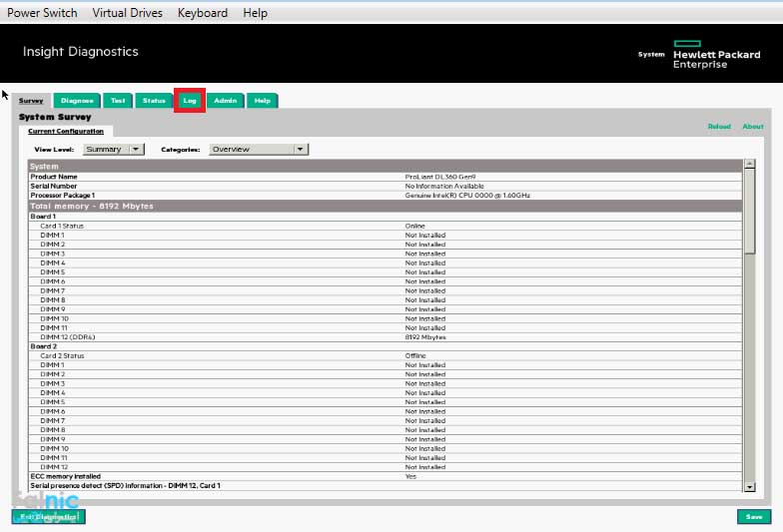Open the Keyboard menu
This screenshot has width=783, height=532.
[202, 13]
